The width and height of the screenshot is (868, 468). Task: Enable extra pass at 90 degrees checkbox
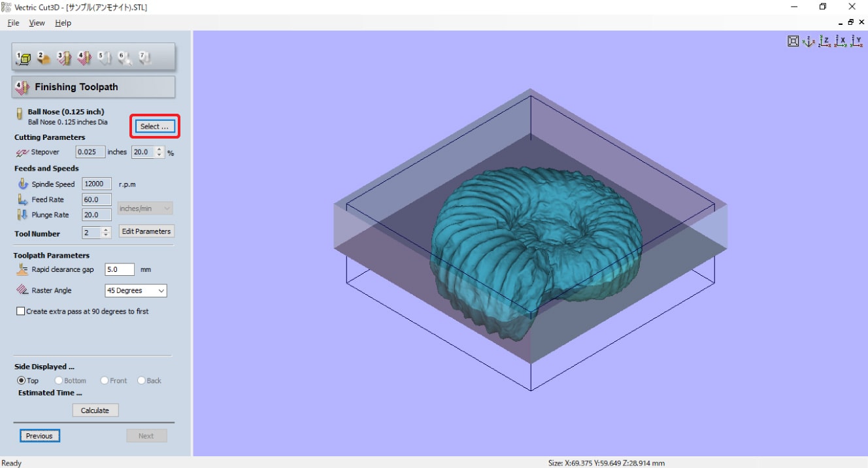(x=21, y=312)
